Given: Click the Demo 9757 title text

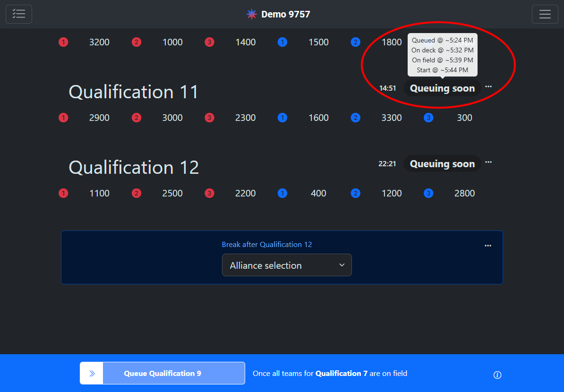Looking at the screenshot, I should point(285,14).
